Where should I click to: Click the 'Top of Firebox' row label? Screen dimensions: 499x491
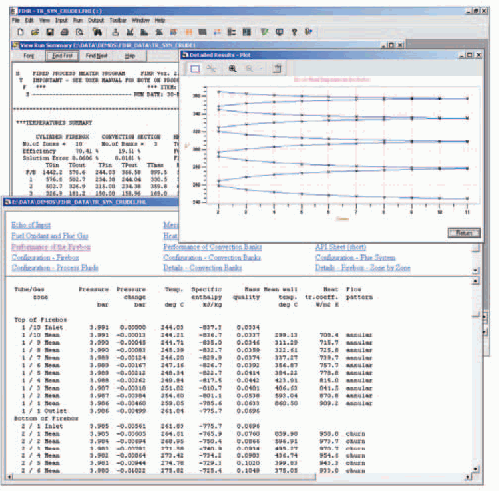[x=40, y=320]
